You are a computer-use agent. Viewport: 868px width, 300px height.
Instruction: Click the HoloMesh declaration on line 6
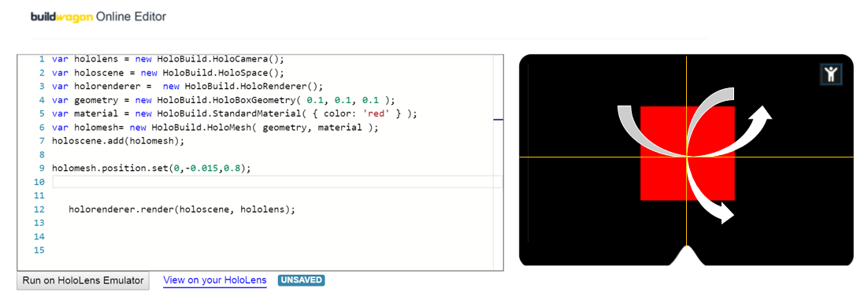pos(215,128)
